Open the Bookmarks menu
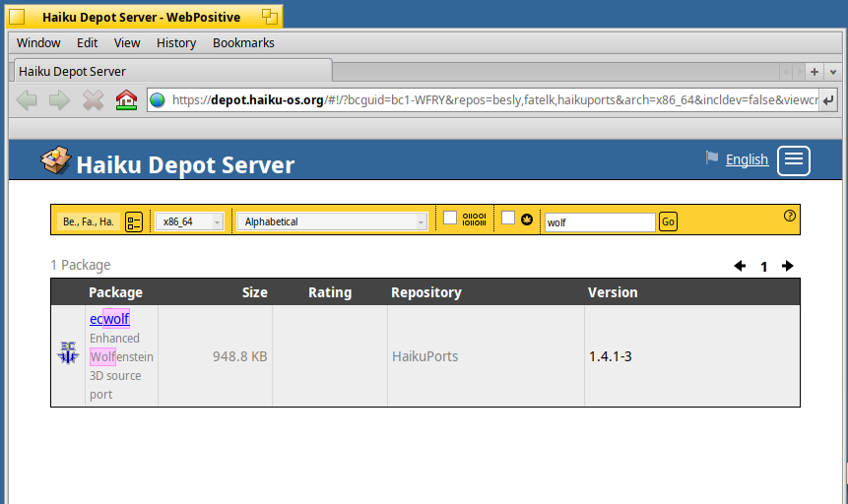Screen dimensions: 848x504 pyautogui.click(x=243, y=42)
